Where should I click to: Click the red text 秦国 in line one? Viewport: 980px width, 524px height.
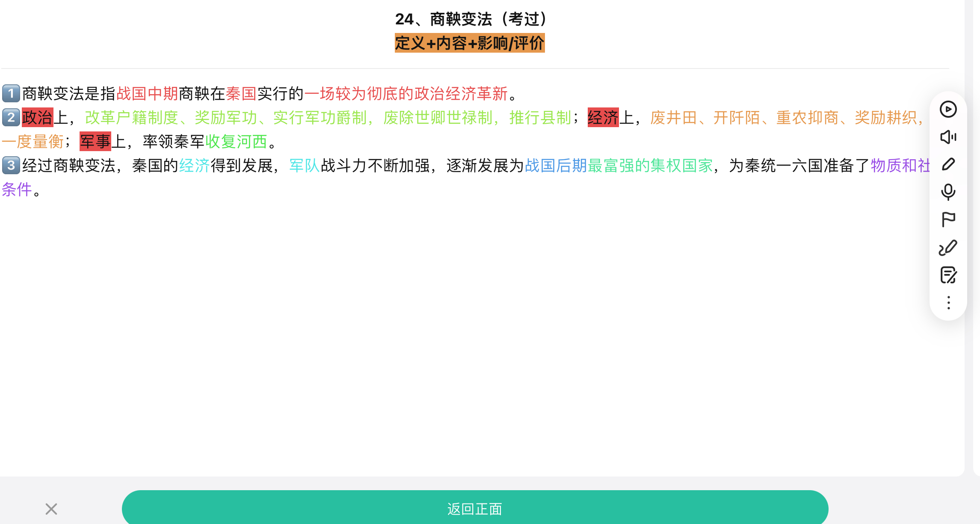[241, 93]
